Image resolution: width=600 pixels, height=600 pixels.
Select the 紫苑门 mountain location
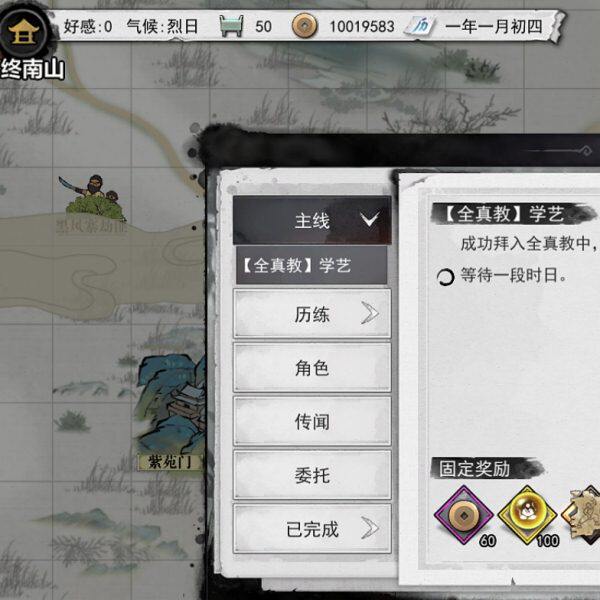(x=171, y=411)
